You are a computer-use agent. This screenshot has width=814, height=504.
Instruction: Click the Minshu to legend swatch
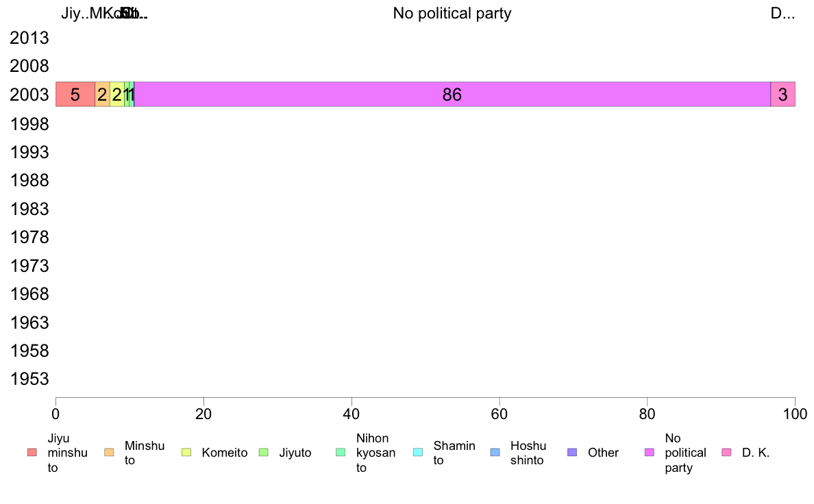pyautogui.click(x=109, y=453)
